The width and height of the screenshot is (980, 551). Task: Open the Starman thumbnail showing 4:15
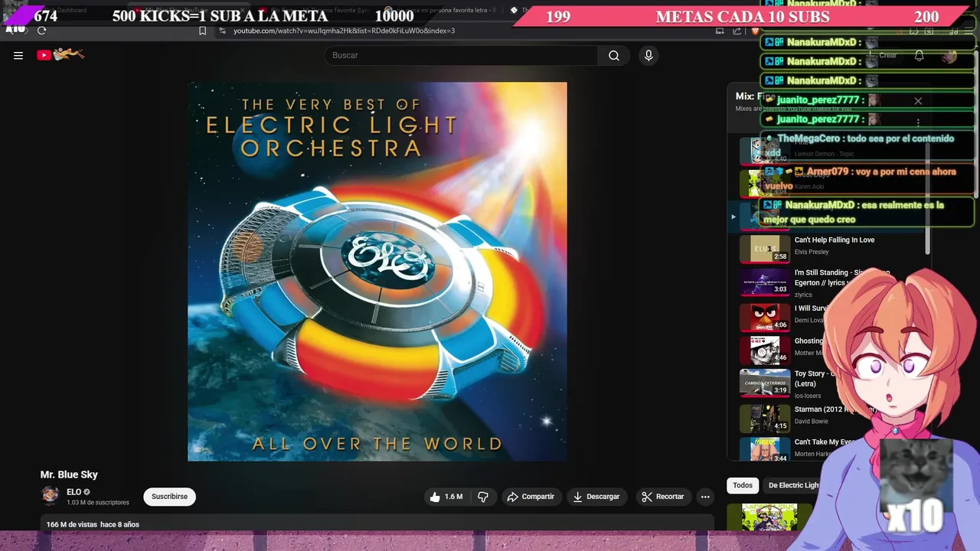[x=764, y=419]
